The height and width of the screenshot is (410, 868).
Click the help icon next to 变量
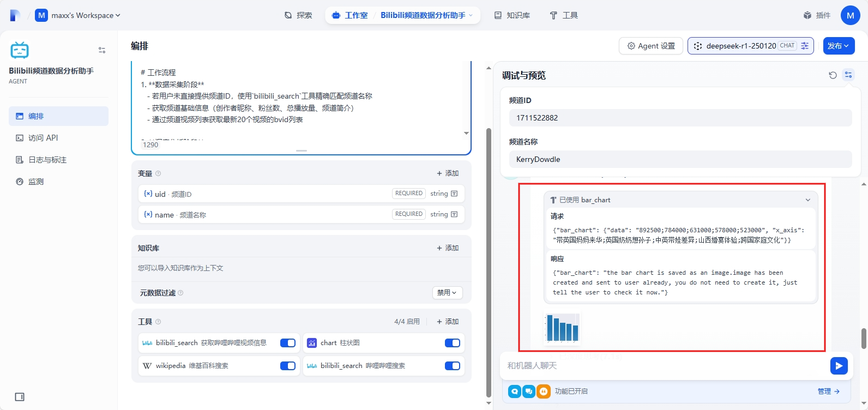click(x=158, y=173)
